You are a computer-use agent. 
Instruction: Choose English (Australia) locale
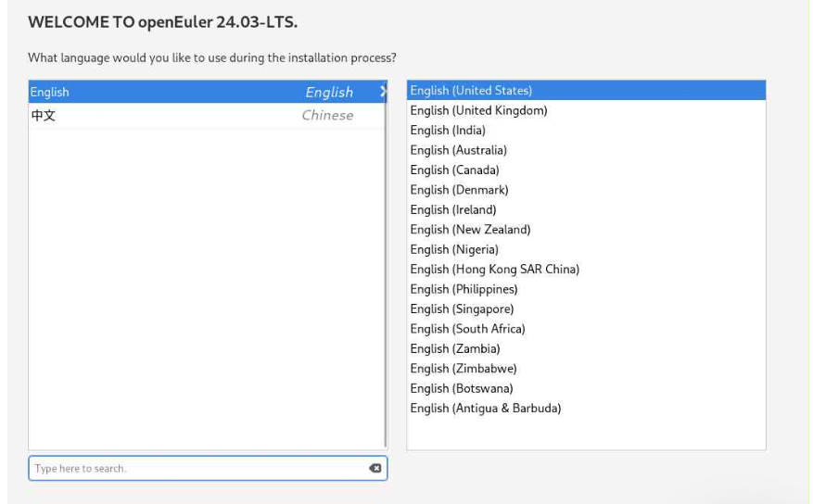[586, 150]
